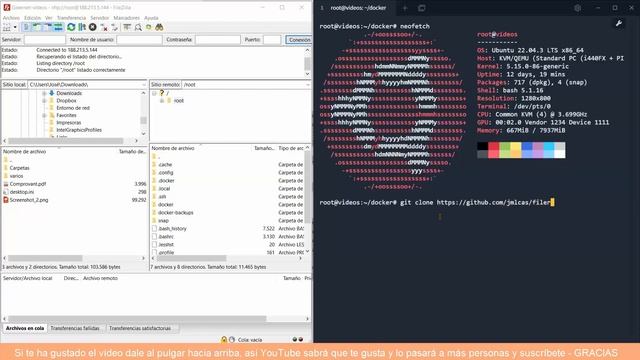640x360 pixels.
Task: Click the binoculars file search icon
Action: pos(159,27)
